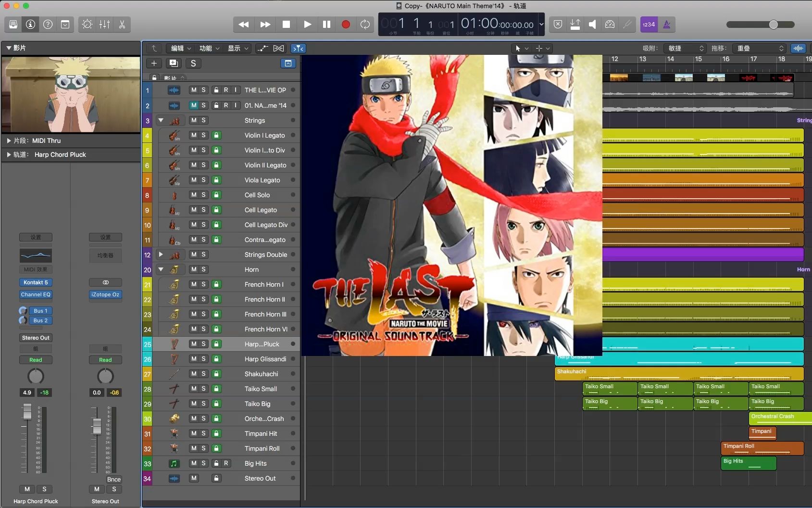812x508 pixels.
Task: Open Quick Help question mark button
Action: 48,25
